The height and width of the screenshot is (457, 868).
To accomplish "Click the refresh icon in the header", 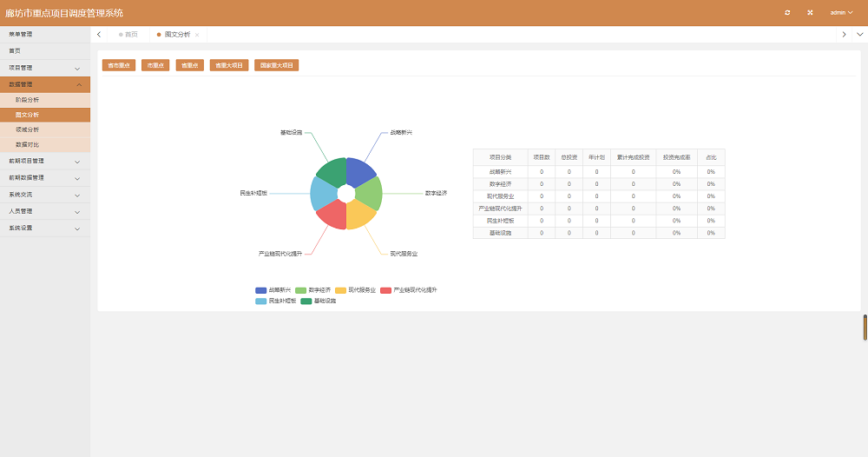I will [787, 12].
